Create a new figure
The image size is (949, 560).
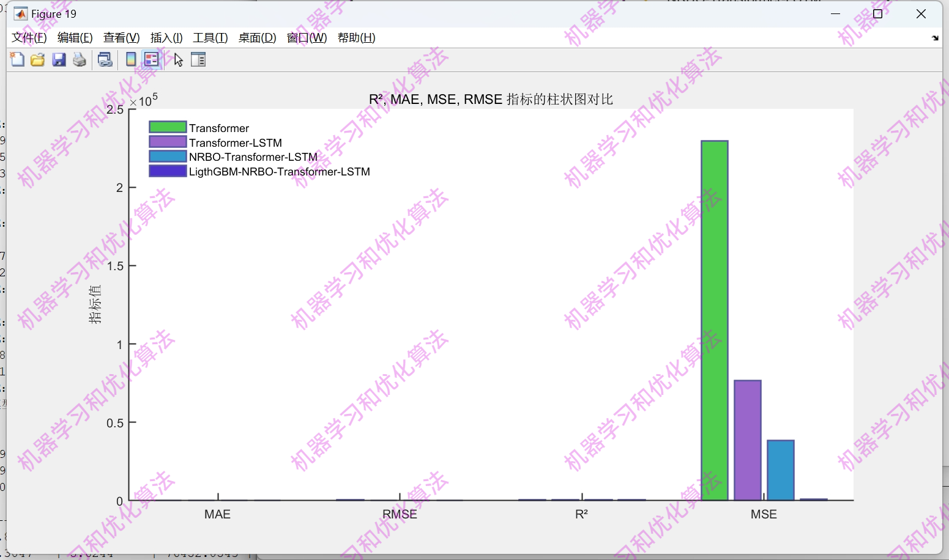[17, 59]
